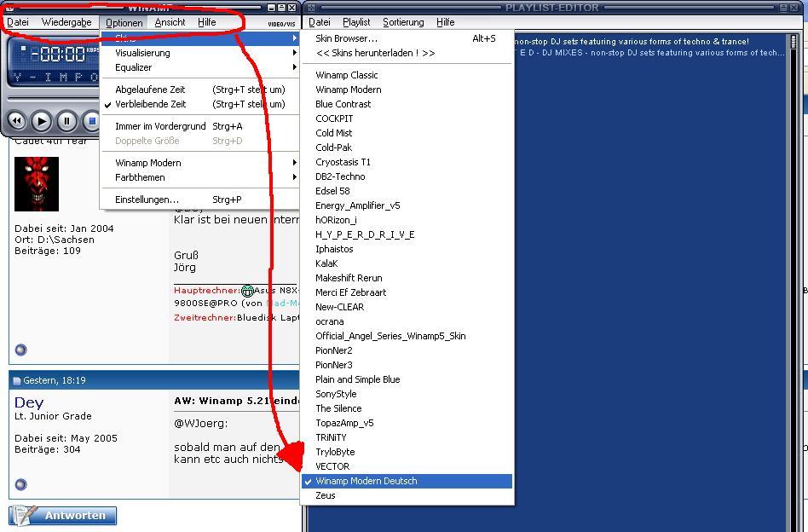
Task: Expand the Winamp Modern options submenu
Action: pos(200,162)
